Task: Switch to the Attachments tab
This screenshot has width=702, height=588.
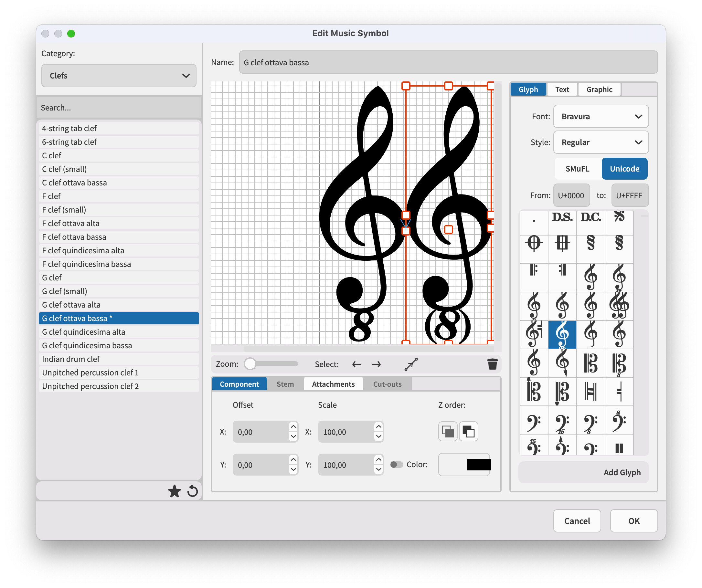Action: [x=333, y=384]
